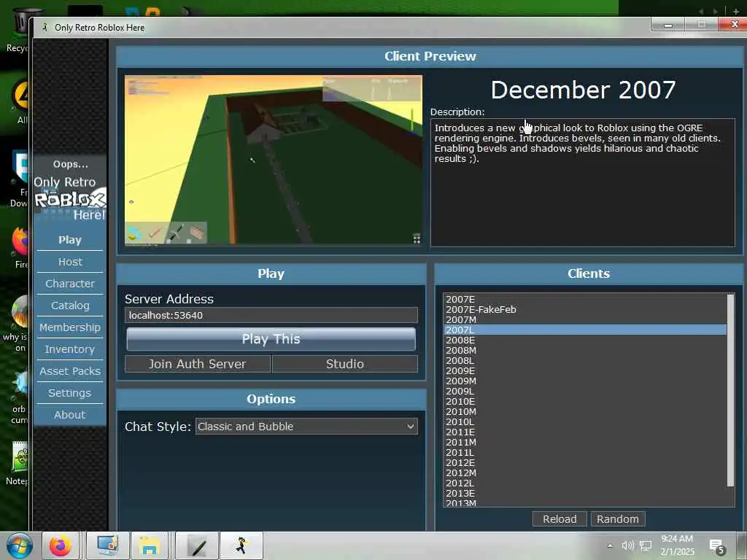Select client 2011E
This screenshot has width=747, height=560.
[585, 432]
